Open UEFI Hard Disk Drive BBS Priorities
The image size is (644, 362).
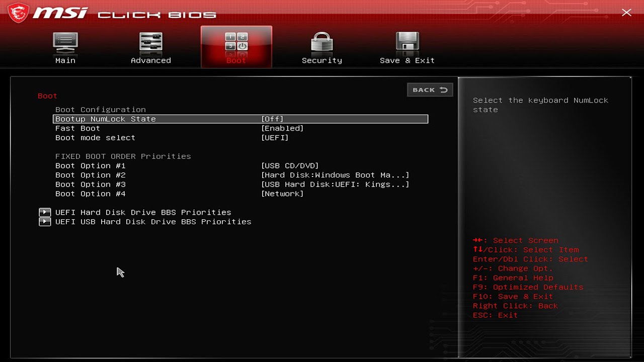pyautogui.click(x=143, y=212)
